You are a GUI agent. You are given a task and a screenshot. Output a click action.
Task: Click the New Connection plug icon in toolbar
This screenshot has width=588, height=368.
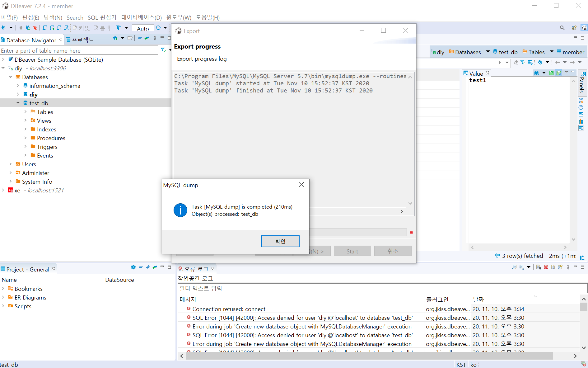4,28
